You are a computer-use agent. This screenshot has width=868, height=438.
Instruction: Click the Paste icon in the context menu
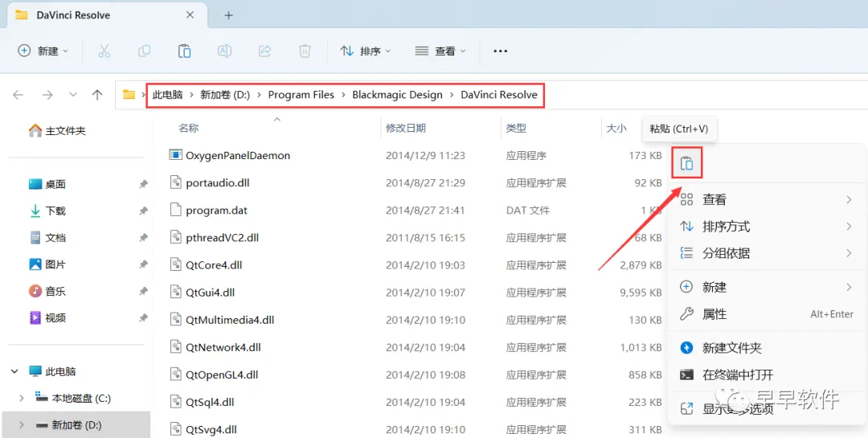point(686,163)
